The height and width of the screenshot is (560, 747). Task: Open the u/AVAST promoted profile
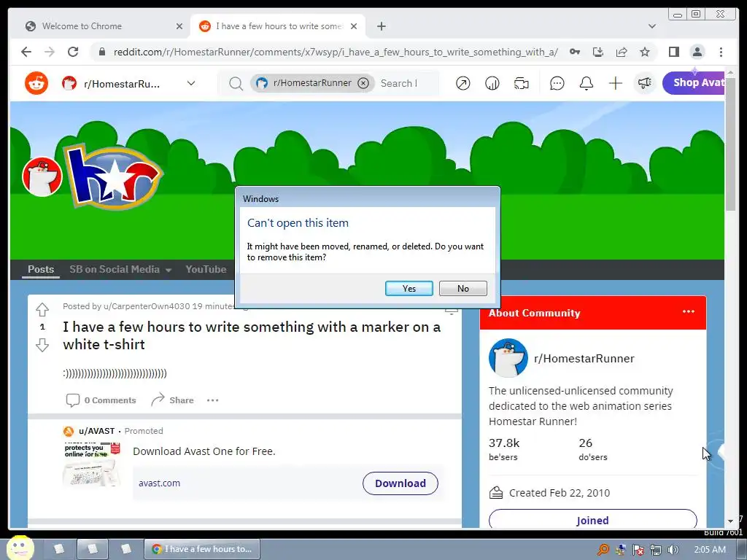click(97, 431)
